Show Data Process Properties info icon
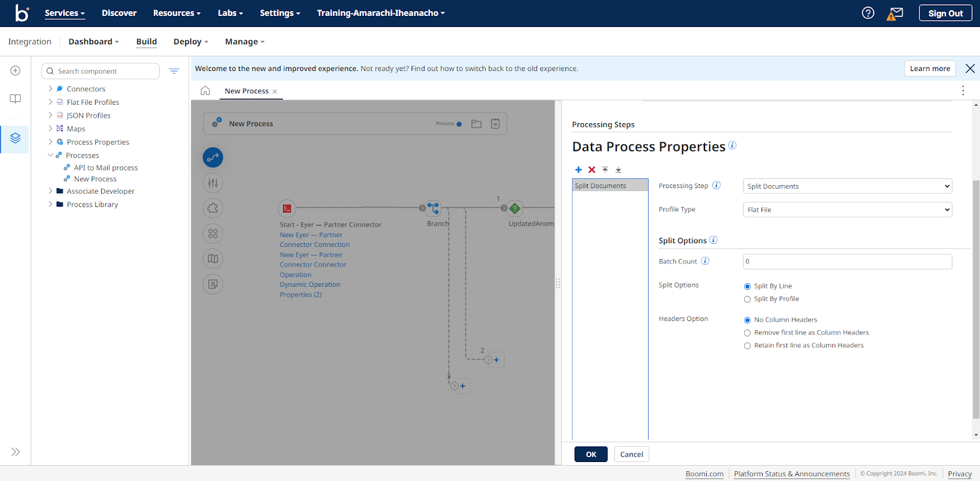The width and height of the screenshot is (980, 481). [x=732, y=145]
